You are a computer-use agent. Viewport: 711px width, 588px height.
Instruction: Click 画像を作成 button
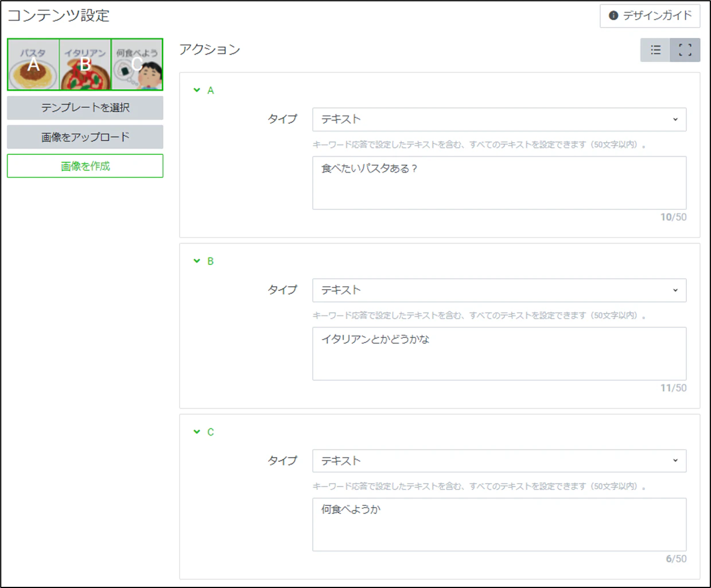pos(85,166)
